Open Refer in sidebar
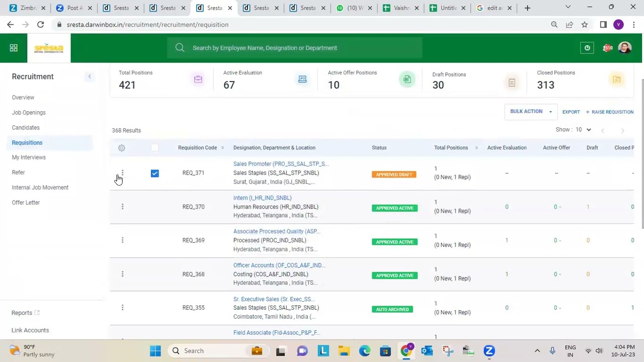 [x=18, y=172]
